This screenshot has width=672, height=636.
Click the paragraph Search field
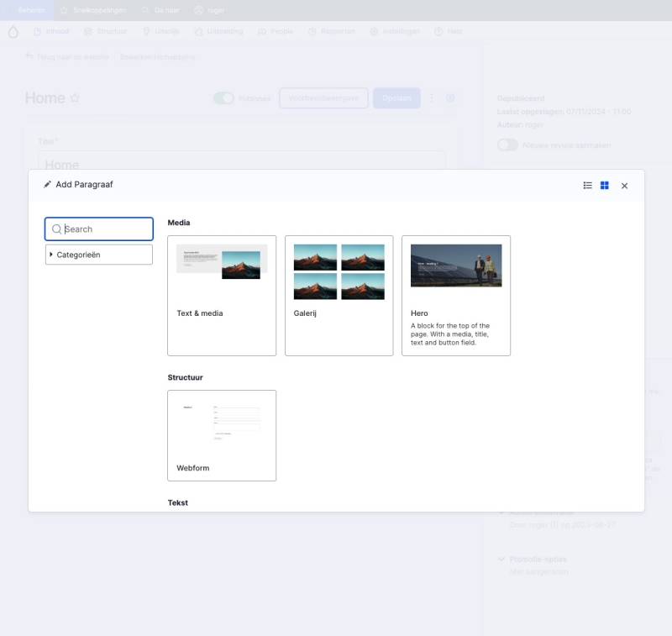coord(99,229)
